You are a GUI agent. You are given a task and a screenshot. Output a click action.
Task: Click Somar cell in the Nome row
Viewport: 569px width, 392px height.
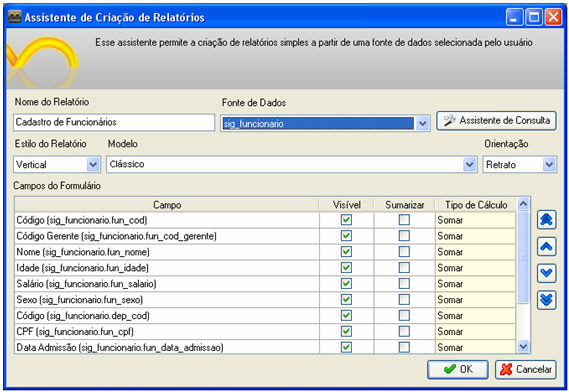pos(476,252)
